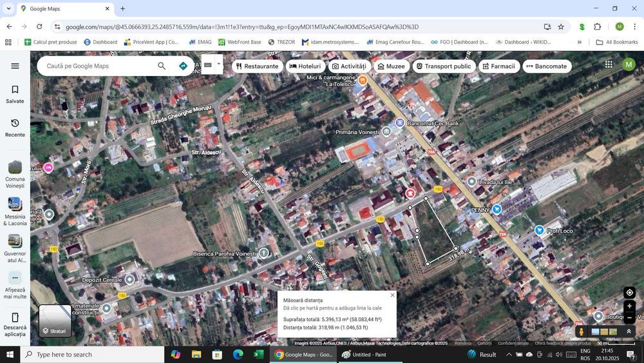This screenshot has width=644, height=363.
Task: Go back in Chrome
Action: [x=9, y=26]
